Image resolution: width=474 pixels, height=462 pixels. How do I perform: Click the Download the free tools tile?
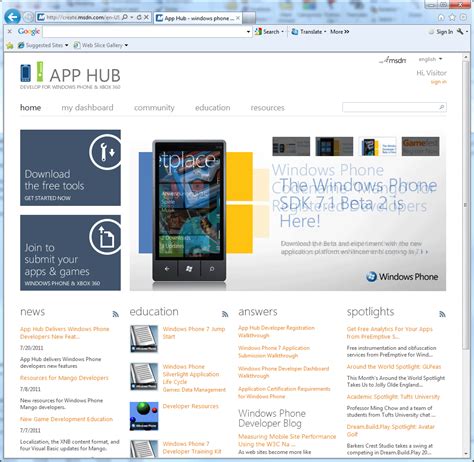click(x=70, y=168)
